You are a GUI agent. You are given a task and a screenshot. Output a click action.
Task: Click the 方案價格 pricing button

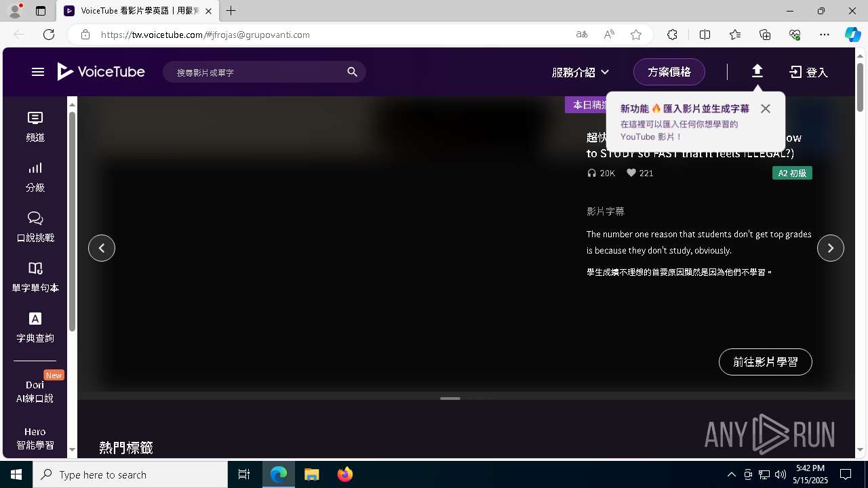(669, 72)
